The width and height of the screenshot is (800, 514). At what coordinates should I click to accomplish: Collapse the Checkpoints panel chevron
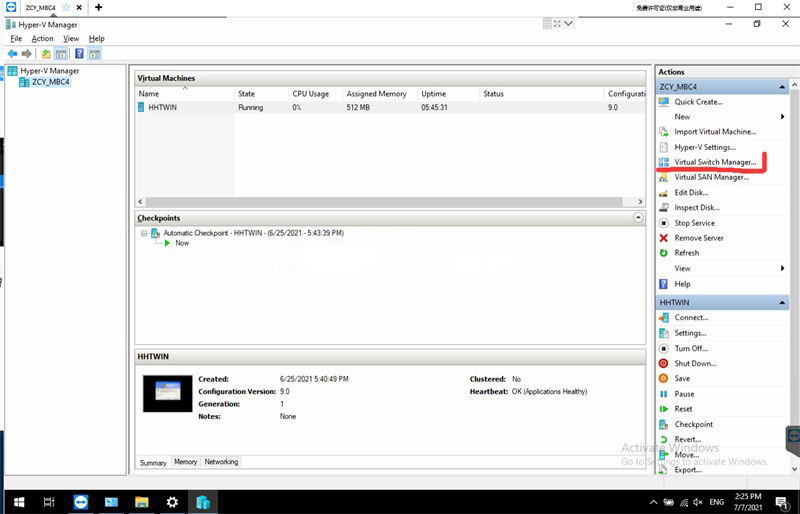pyautogui.click(x=638, y=218)
